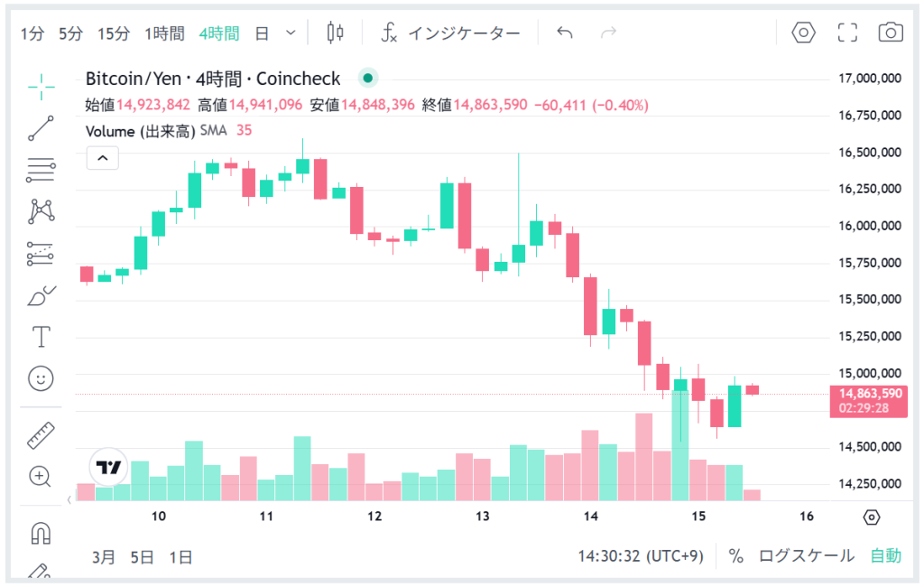Screen dimensions: 924x587
Task: Select the text annotation tool
Action: click(41, 337)
